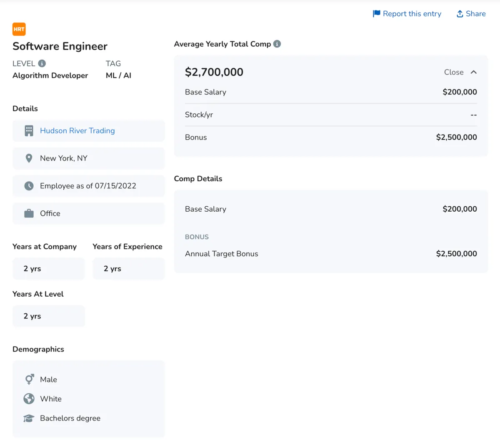Click the briefcase icon next to Office
The image size is (500, 448).
tap(29, 213)
